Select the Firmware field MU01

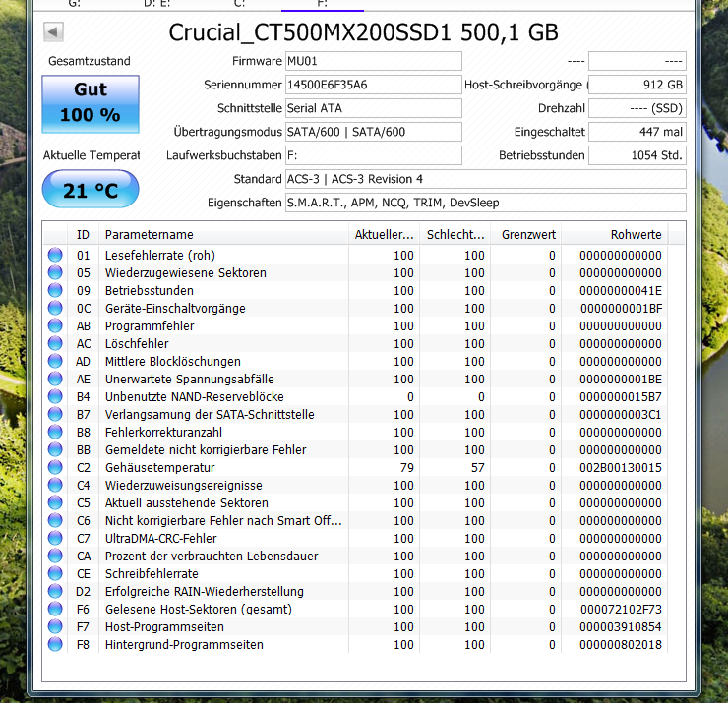374,61
